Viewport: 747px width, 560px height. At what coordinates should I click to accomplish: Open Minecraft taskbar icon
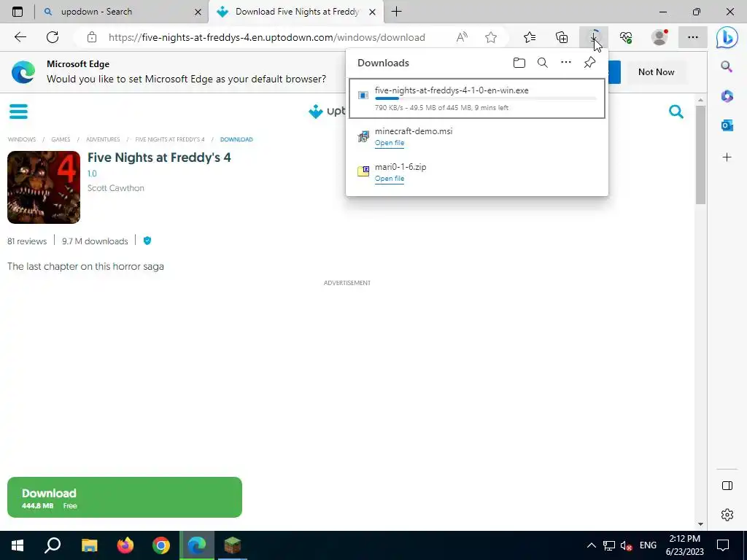pyautogui.click(x=233, y=545)
